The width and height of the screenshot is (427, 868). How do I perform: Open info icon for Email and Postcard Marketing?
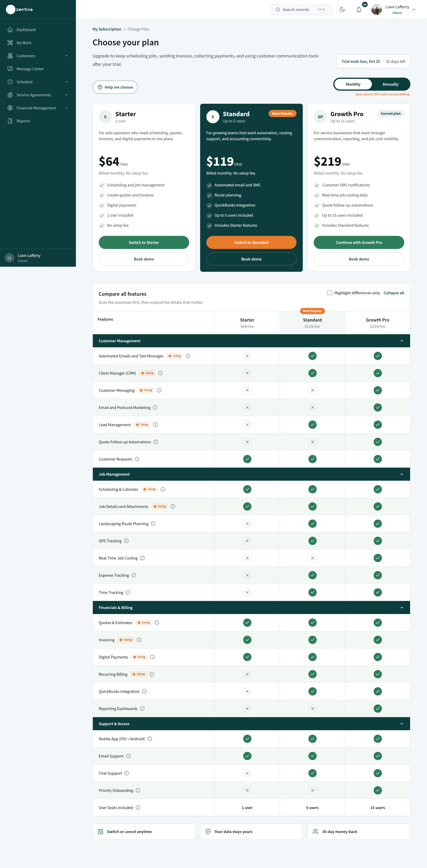tap(155, 407)
